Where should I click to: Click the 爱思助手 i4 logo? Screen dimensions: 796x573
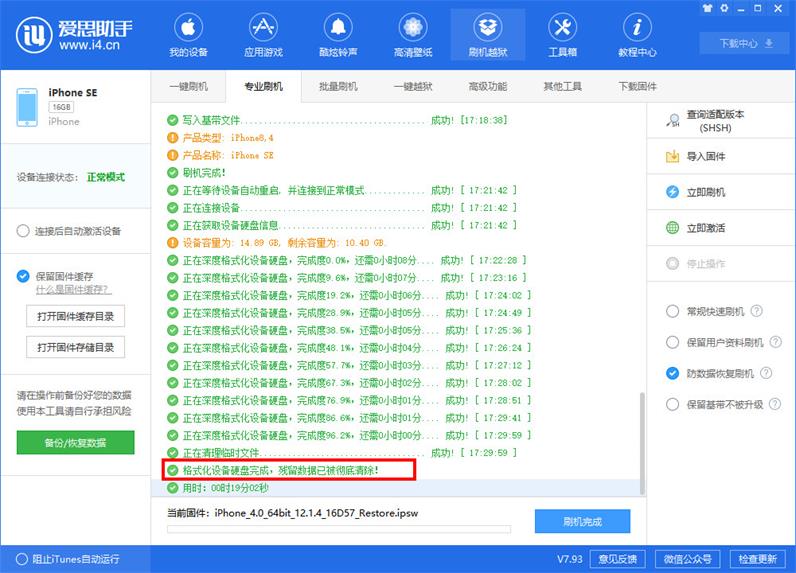pyautogui.click(x=74, y=35)
